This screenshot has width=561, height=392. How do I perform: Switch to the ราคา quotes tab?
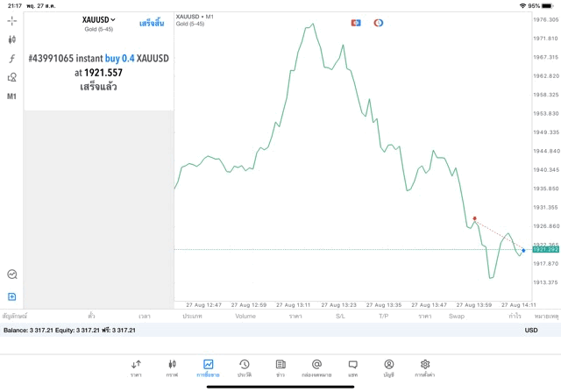coord(136,367)
